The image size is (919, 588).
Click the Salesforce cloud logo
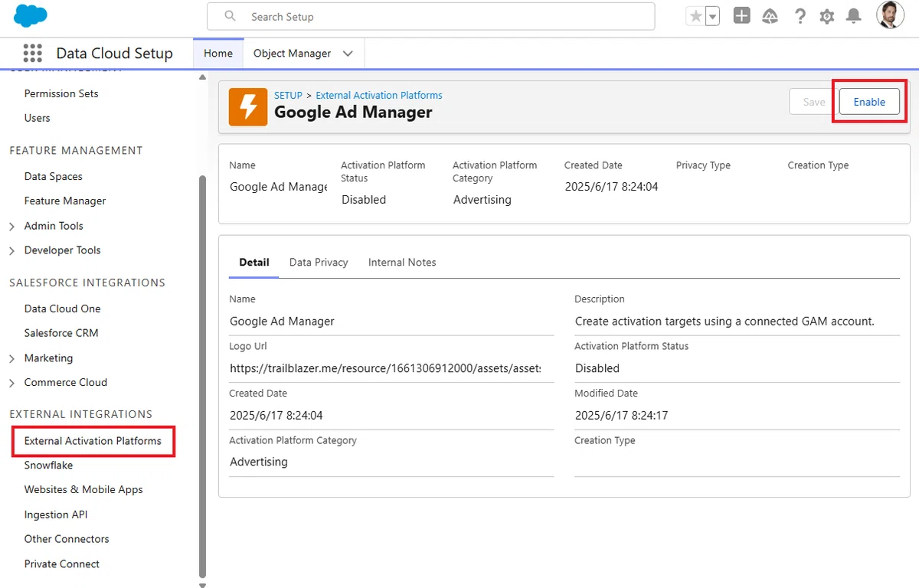[31, 15]
